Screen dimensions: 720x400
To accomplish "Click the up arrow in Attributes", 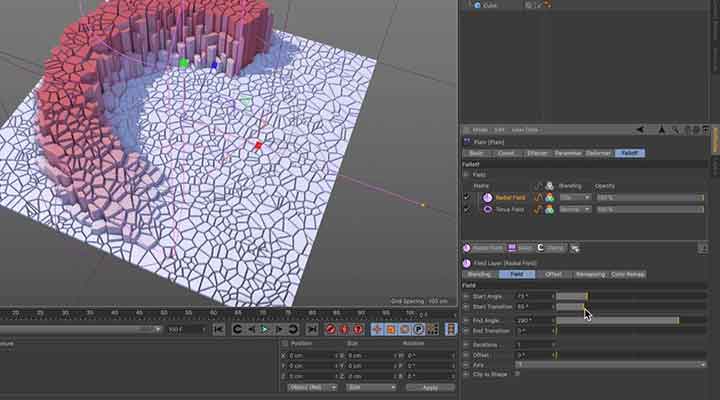I will coord(661,130).
